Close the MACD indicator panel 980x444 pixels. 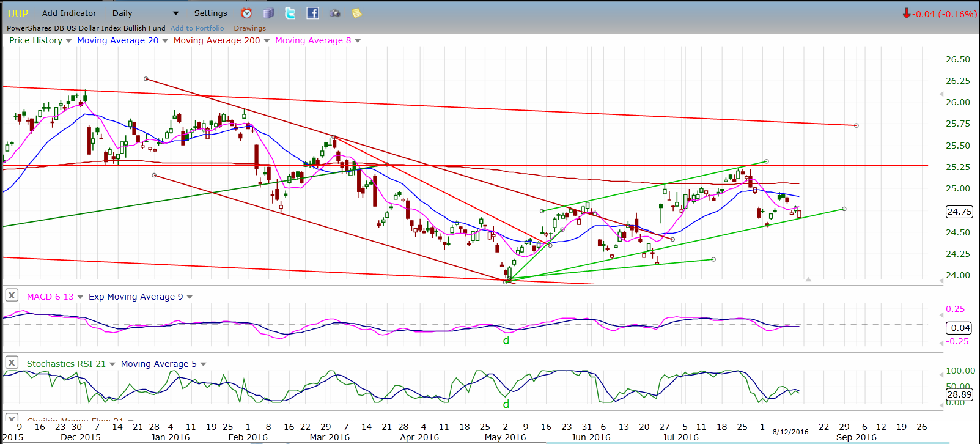click(12, 295)
